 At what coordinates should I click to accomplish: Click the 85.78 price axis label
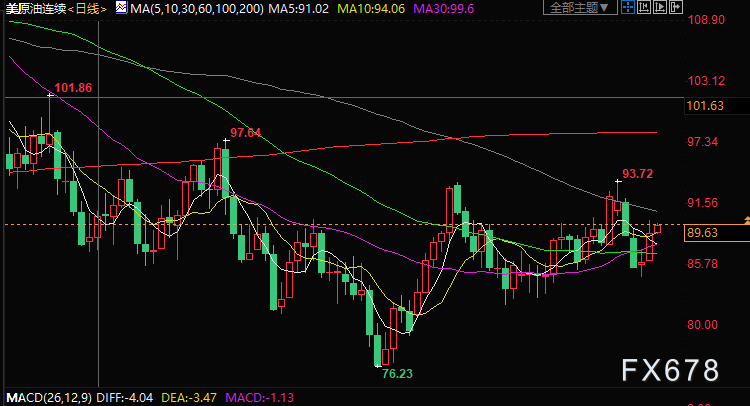click(703, 263)
